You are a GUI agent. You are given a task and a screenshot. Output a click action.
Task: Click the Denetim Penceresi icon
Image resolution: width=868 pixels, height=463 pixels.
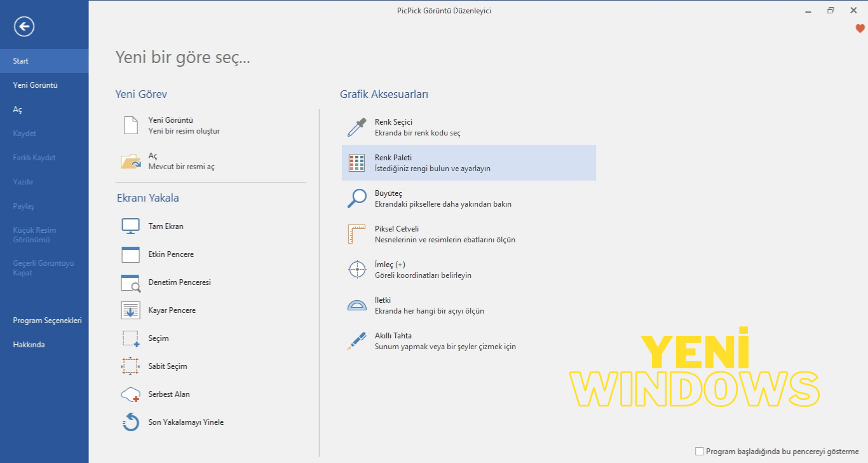pyautogui.click(x=130, y=282)
